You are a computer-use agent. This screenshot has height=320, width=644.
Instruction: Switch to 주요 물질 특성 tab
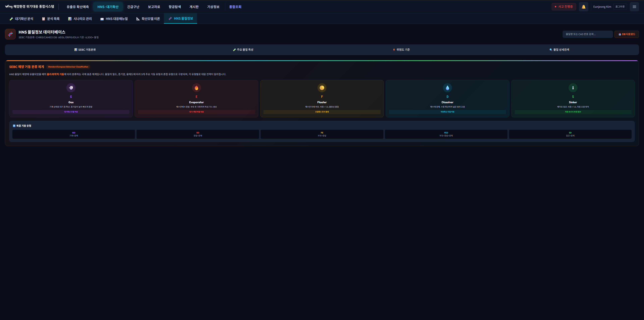tap(243, 50)
